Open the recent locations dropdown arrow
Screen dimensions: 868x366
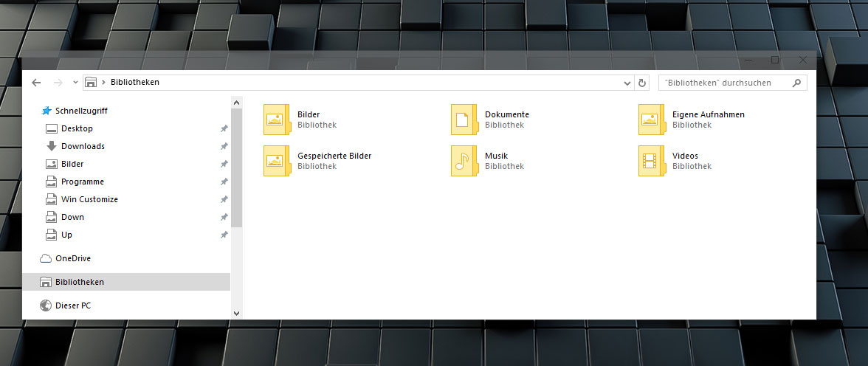coord(76,83)
